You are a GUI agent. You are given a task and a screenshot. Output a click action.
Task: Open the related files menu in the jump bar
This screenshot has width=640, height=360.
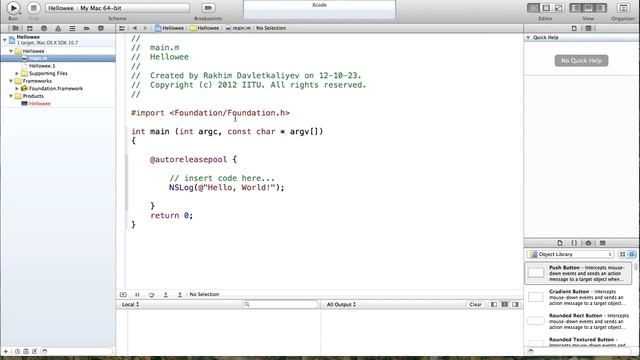click(x=122, y=28)
